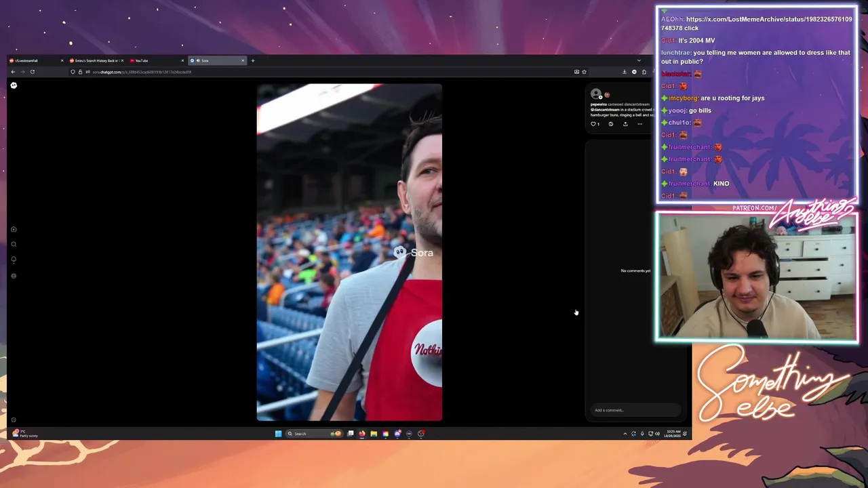The image size is (868, 488).
Task: Open the browser extensions icon
Action: [x=644, y=72]
